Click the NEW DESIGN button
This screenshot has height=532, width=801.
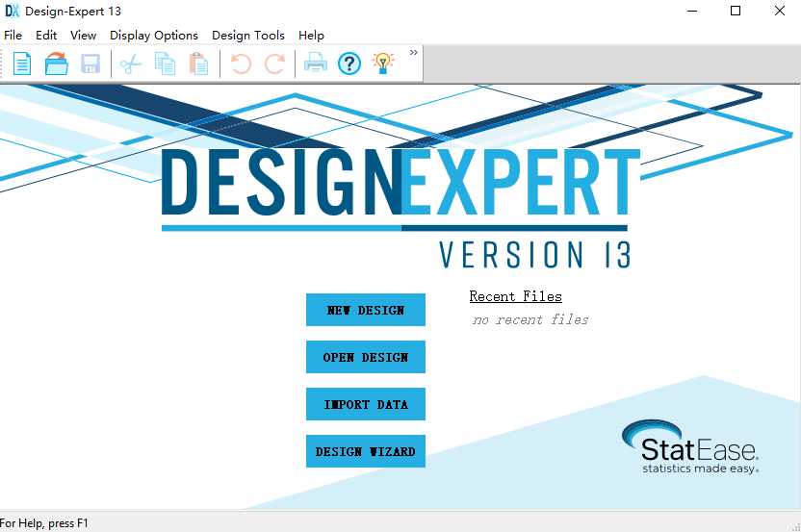pyautogui.click(x=366, y=310)
